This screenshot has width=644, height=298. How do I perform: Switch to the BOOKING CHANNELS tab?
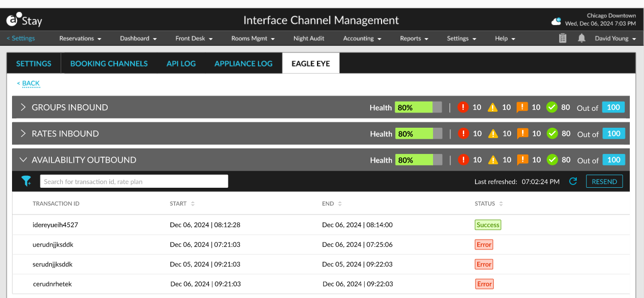109,63
